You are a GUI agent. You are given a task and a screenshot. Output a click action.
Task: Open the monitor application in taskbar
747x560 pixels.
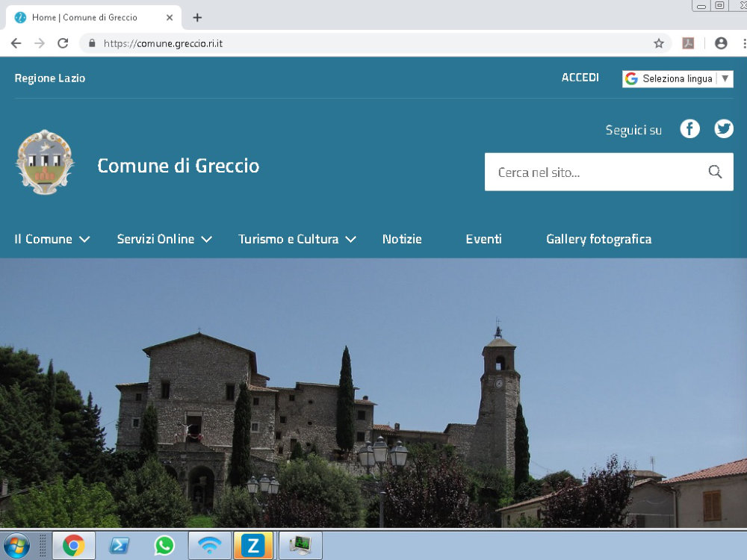click(300, 545)
